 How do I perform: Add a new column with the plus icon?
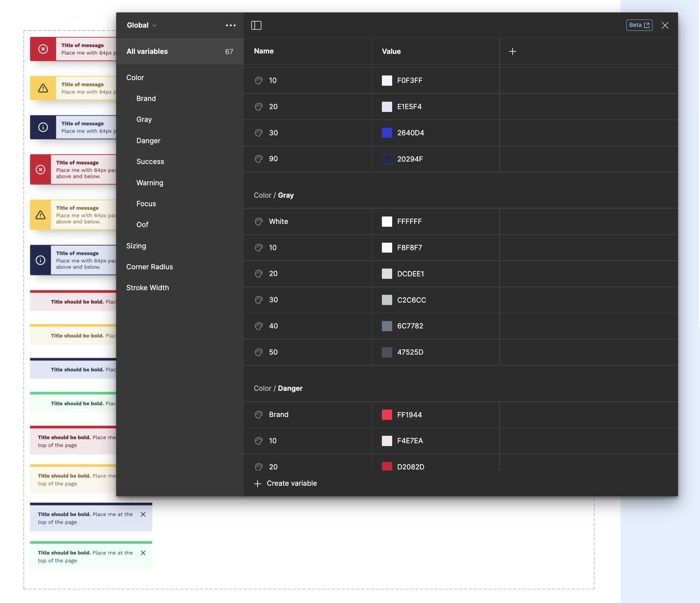tap(513, 51)
